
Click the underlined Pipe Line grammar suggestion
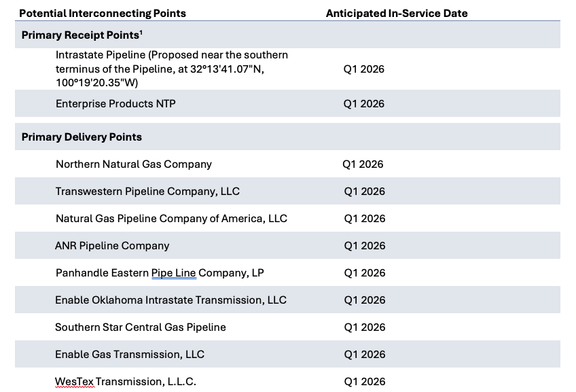(x=174, y=273)
